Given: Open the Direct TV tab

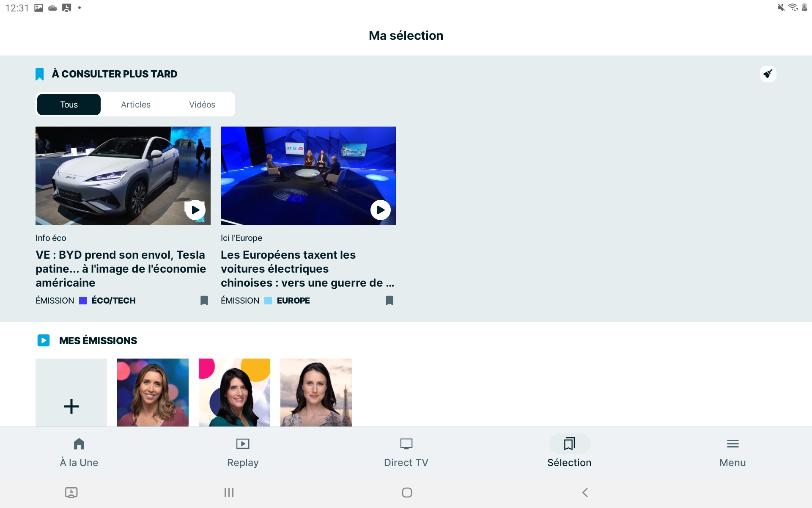Looking at the screenshot, I should pos(406,453).
